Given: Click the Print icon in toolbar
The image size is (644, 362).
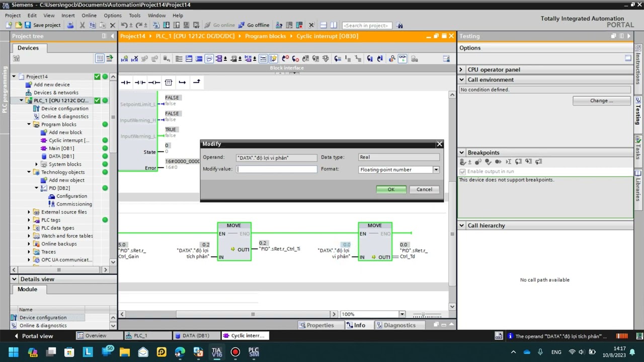Looking at the screenshot, I should (70, 25).
